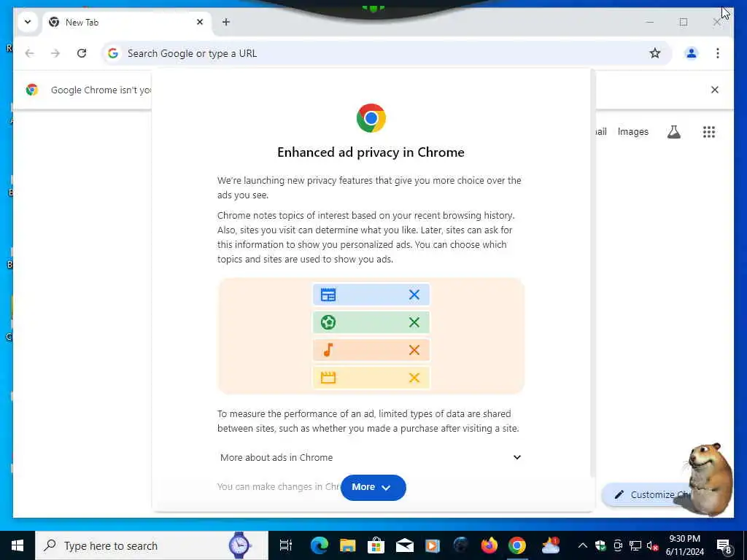747x560 pixels.
Task: Click the address bar search field
Action: 386,53
